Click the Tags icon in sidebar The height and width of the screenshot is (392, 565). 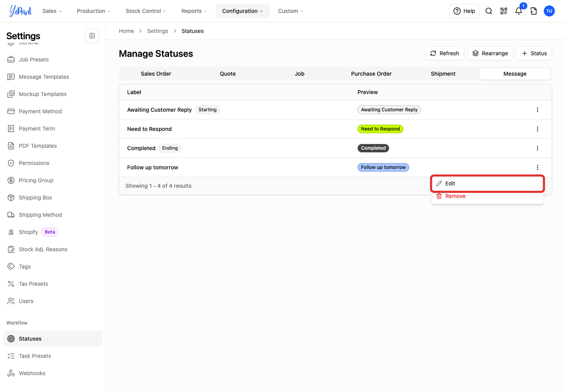point(11,267)
